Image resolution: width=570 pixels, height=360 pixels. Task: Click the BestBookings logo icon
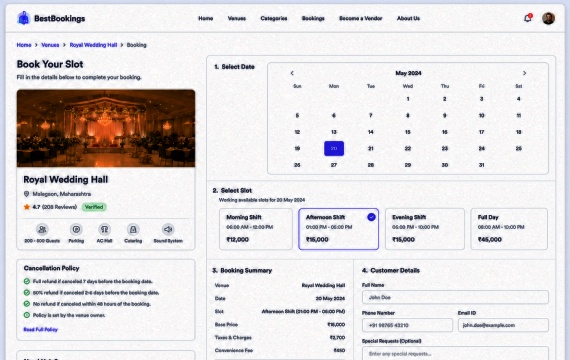tap(24, 18)
